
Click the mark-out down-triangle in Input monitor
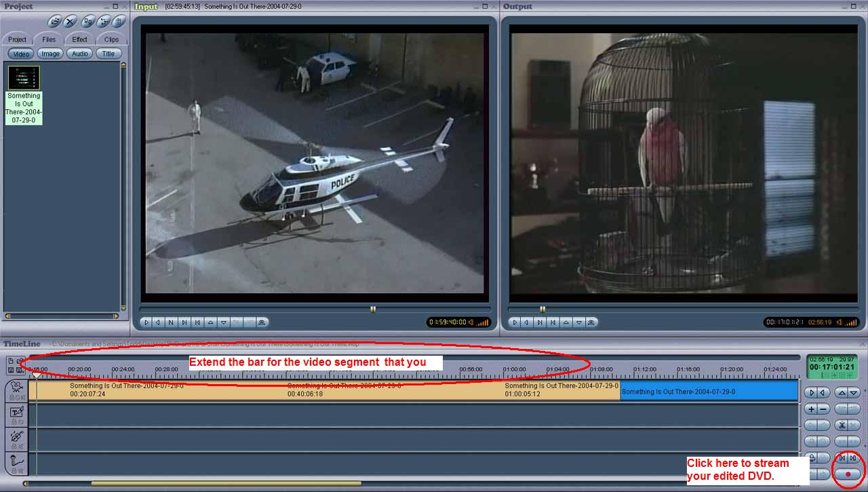[x=223, y=322]
